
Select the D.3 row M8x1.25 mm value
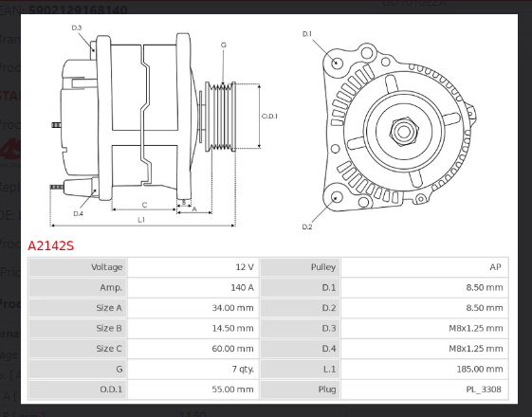click(x=425, y=328)
